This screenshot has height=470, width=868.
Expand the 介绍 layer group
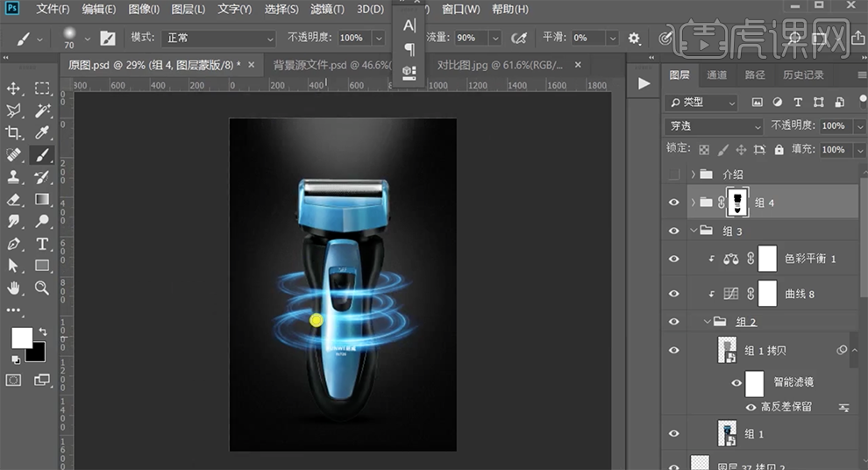[x=693, y=174]
